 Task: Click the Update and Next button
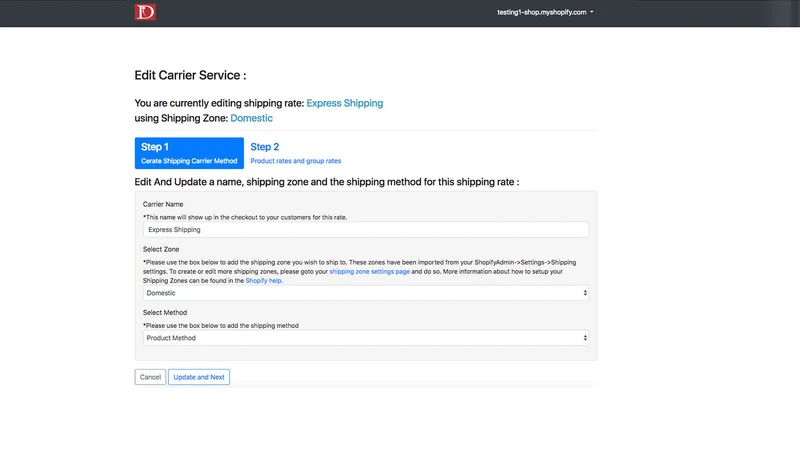pos(199,377)
